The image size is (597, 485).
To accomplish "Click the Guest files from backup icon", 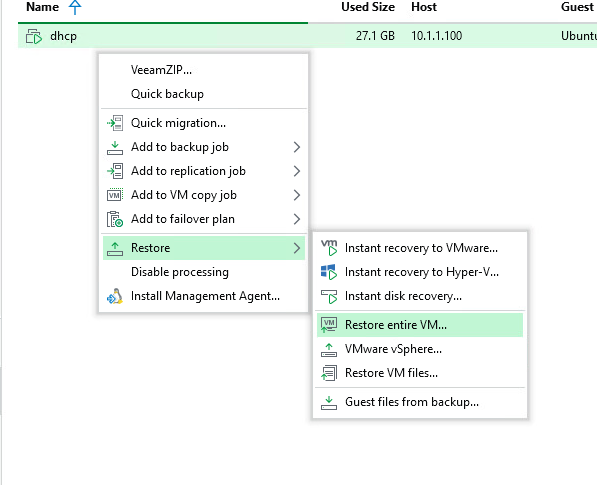I will point(329,402).
